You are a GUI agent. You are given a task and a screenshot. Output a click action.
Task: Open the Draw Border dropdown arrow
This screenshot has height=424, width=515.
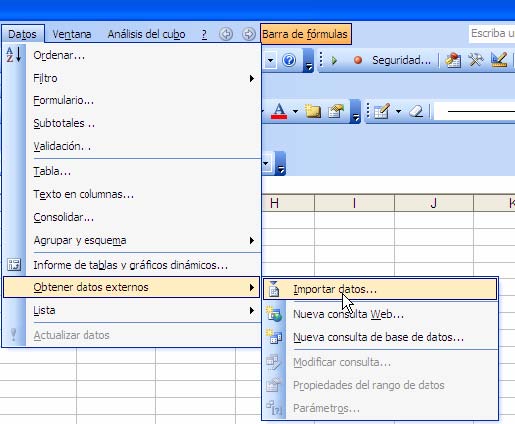(x=398, y=111)
